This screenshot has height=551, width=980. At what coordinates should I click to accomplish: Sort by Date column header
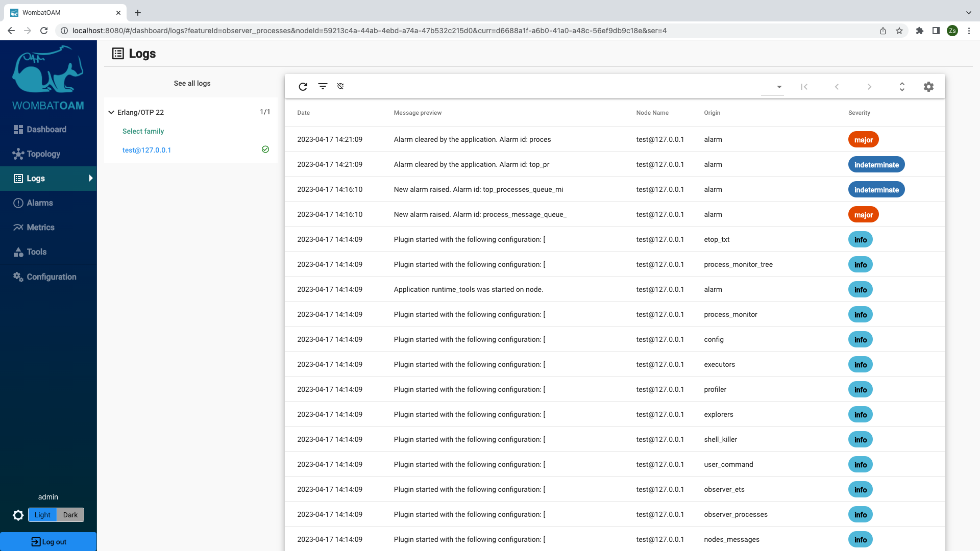pyautogui.click(x=303, y=113)
